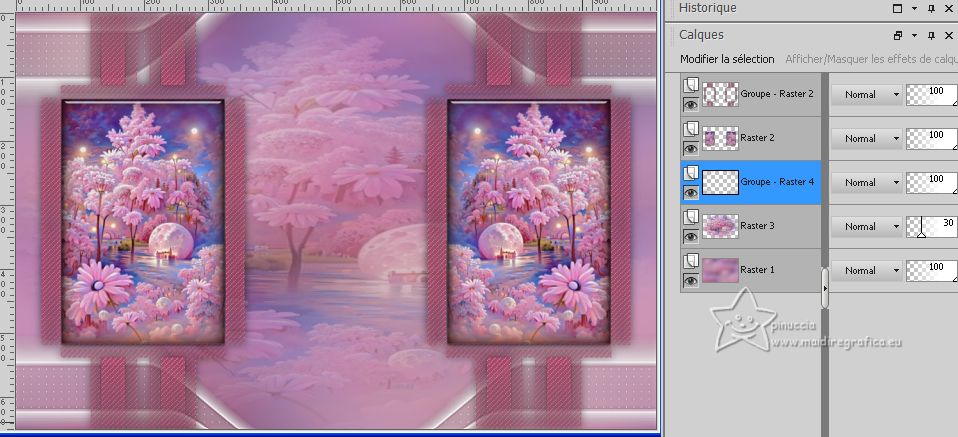Click the layer type icon of Groupe - Raster 4
Screen dimensions: 958x437
(690, 172)
